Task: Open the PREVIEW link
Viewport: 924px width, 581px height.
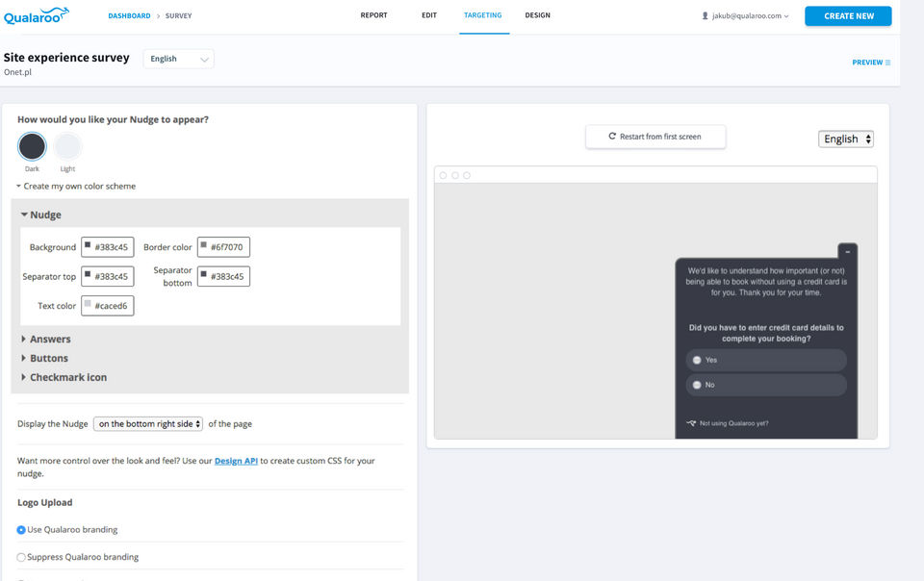Action: 871,63
